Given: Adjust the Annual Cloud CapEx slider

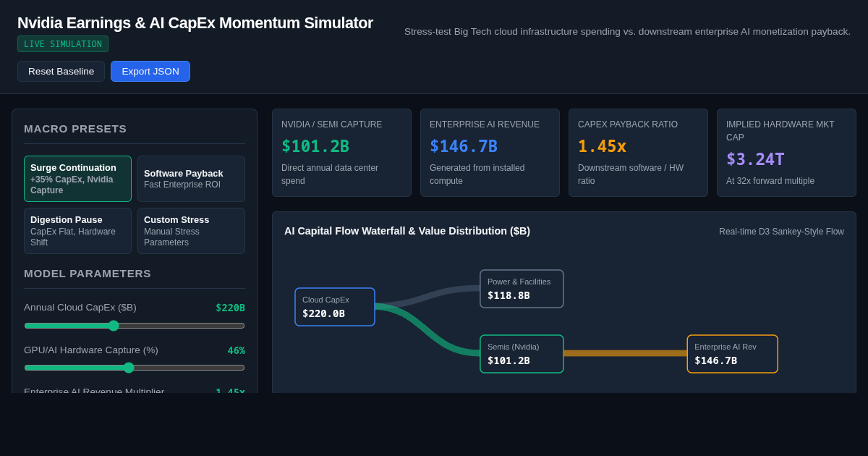Looking at the screenshot, I should point(135,326).
